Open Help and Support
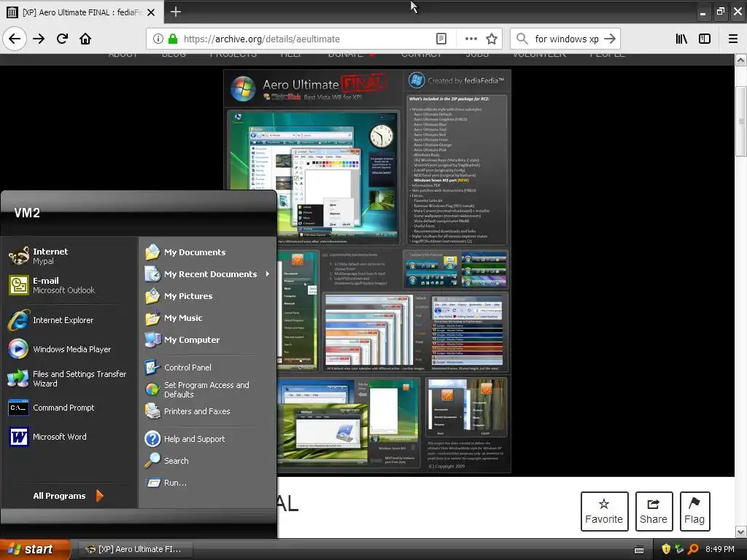The width and height of the screenshot is (747, 560). [208, 438]
